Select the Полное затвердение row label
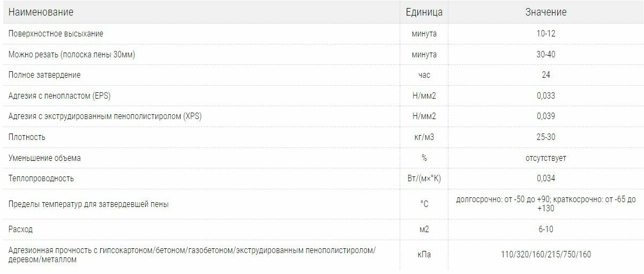Viewport: 644px width, 274px height. pos(44,75)
